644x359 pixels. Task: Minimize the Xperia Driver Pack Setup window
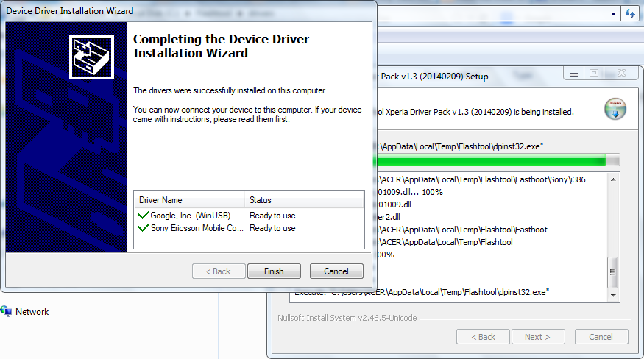(x=574, y=74)
